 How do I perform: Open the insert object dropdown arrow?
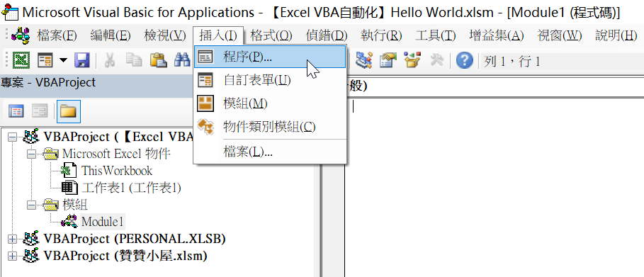click(63, 60)
